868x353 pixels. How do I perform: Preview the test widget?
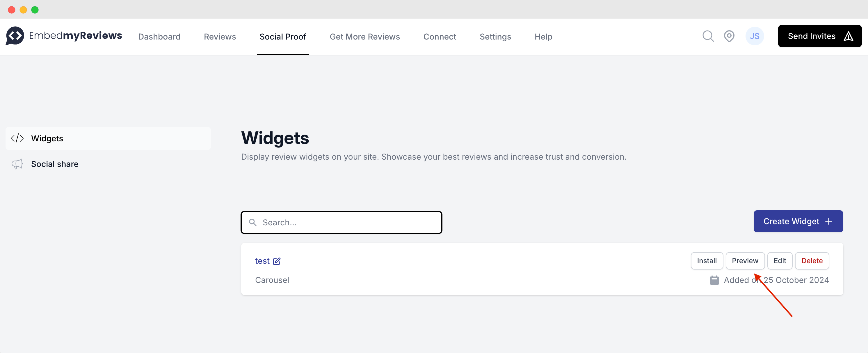click(x=745, y=261)
